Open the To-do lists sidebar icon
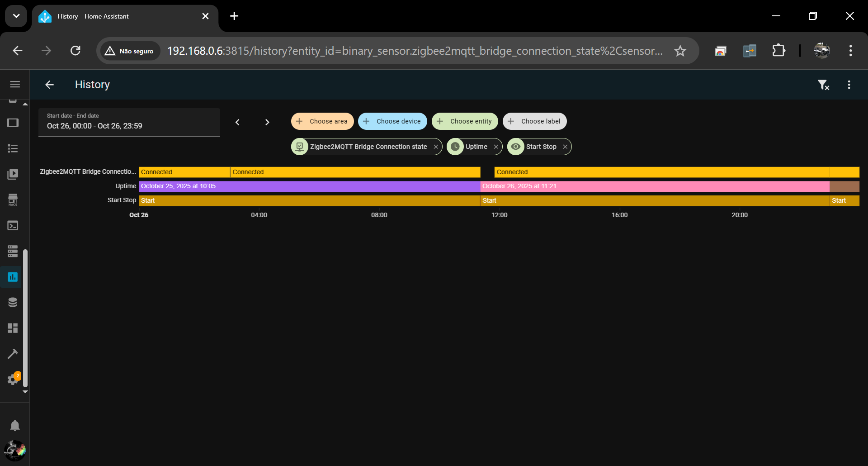The width and height of the screenshot is (868, 466). point(13,148)
